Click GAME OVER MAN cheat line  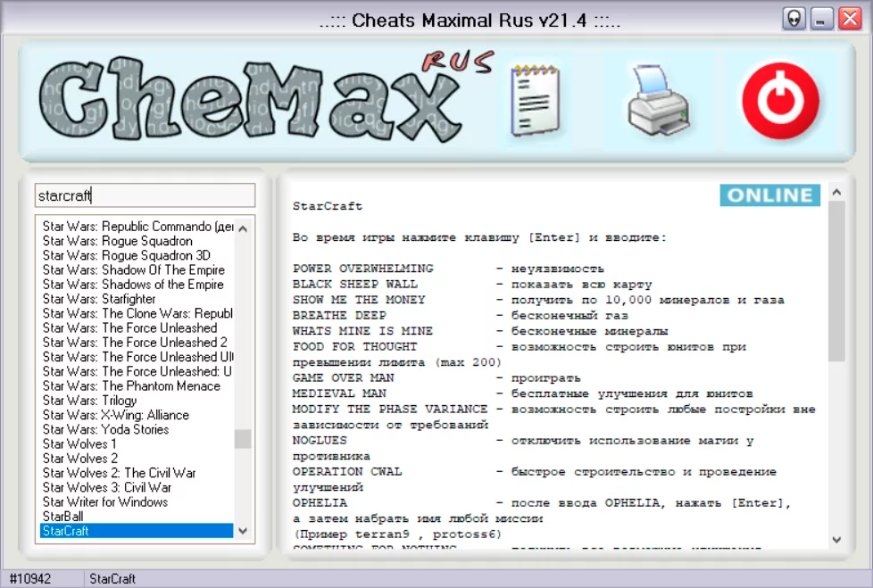(x=436, y=377)
